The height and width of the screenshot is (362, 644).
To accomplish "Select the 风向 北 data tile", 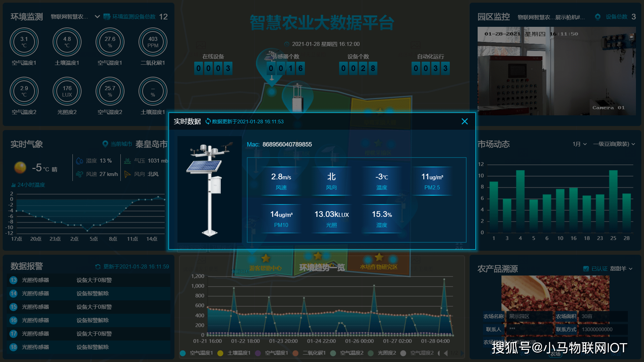I will tap(331, 181).
